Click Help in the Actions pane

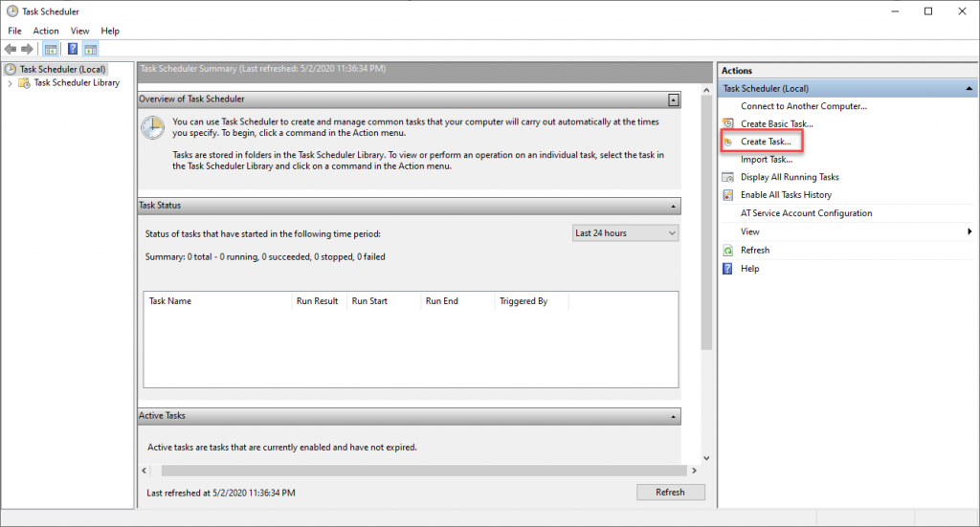(x=750, y=269)
